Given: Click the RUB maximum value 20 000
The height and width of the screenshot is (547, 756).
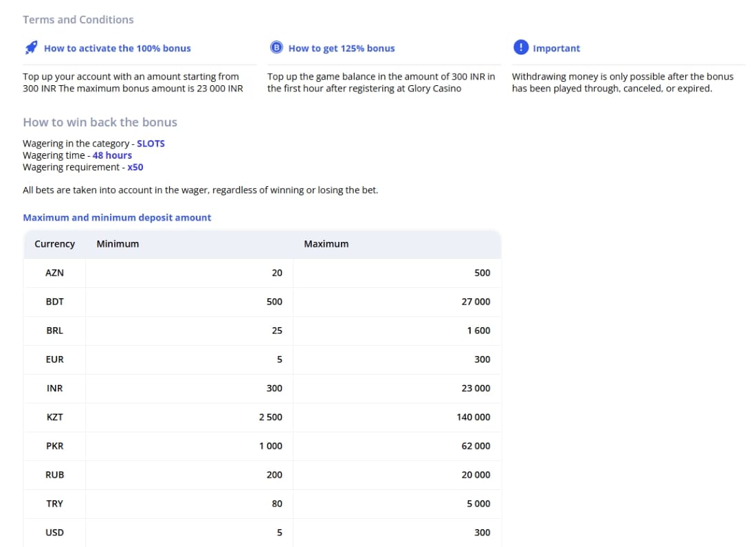Looking at the screenshot, I should point(476,476).
